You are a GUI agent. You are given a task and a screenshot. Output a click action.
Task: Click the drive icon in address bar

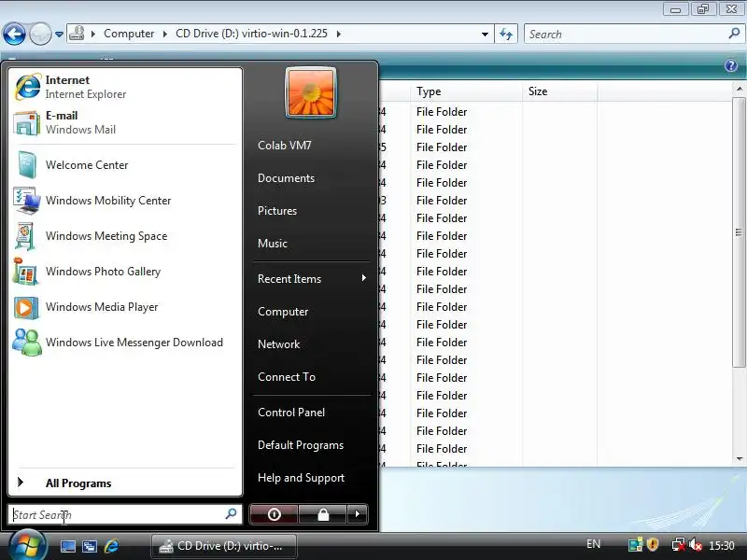pyautogui.click(x=77, y=34)
